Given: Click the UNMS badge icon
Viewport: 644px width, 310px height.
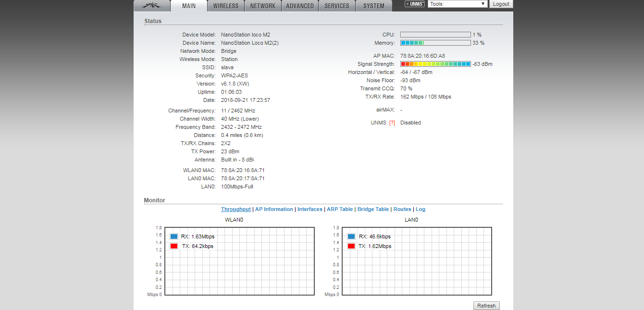Looking at the screenshot, I should pos(415,4).
